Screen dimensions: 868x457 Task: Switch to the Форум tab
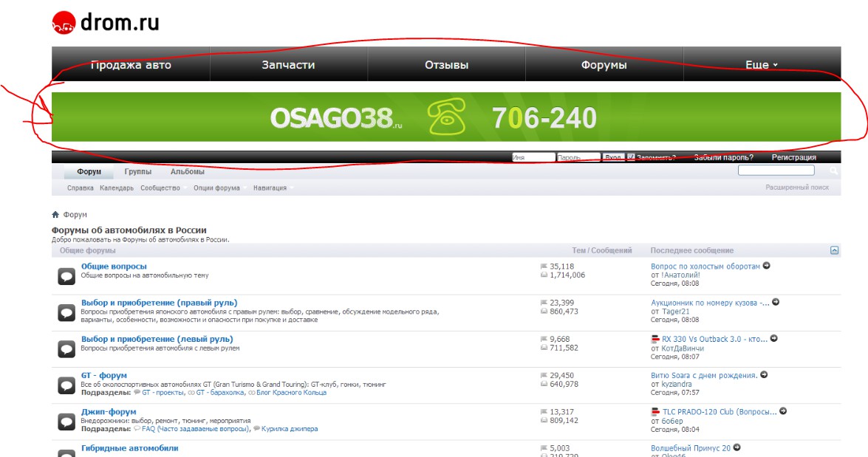(89, 171)
